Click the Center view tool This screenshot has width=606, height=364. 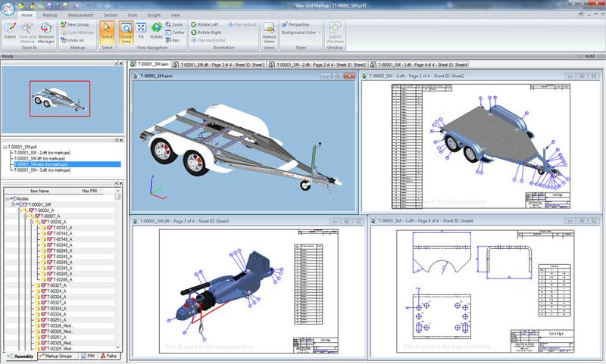(x=175, y=33)
